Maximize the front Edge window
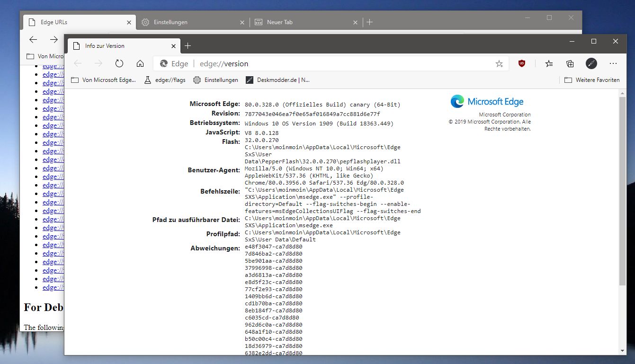635x364 pixels. (x=594, y=42)
